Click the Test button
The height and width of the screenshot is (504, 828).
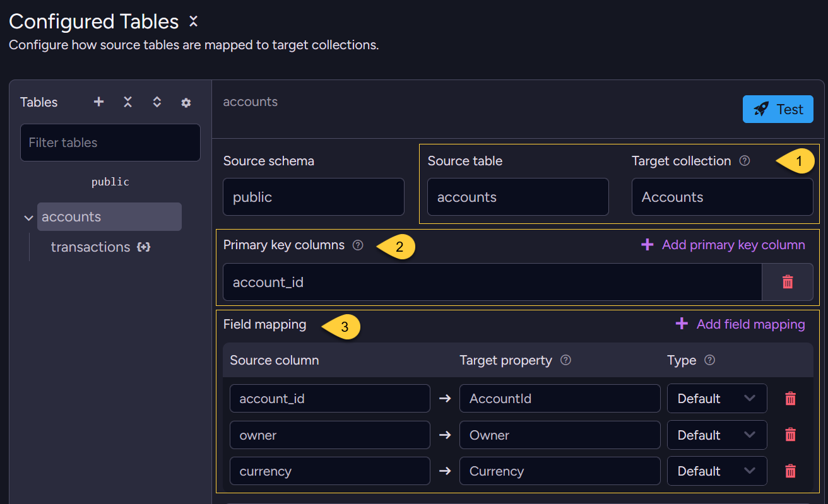tap(778, 109)
